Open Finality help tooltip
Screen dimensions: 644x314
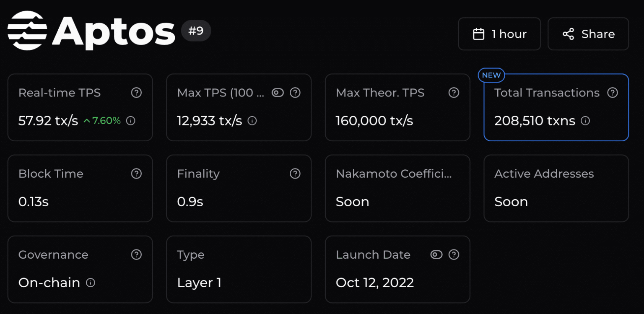tap(295, 174)
